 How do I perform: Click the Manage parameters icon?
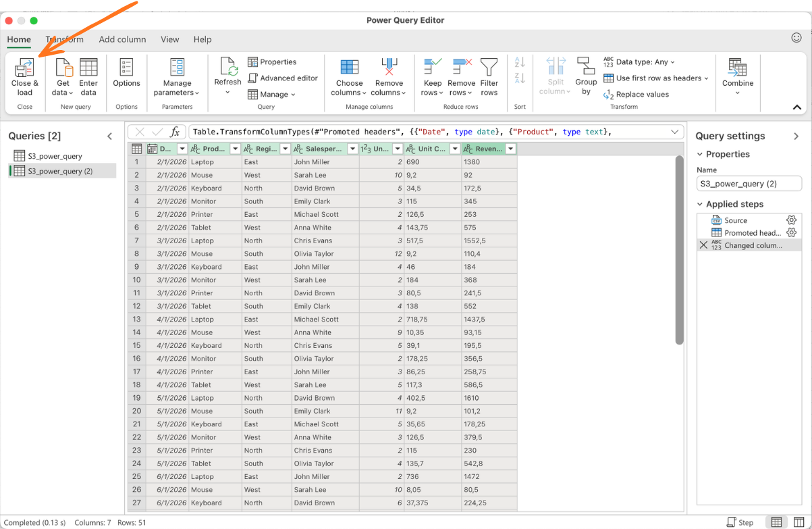(177, 68)
